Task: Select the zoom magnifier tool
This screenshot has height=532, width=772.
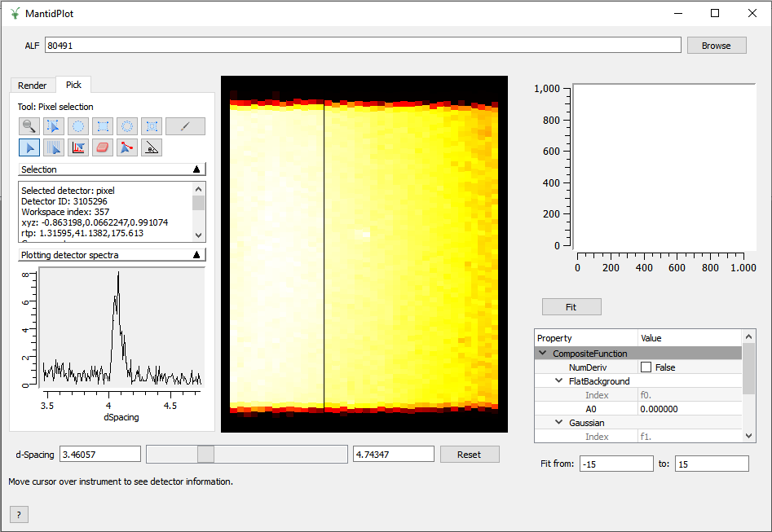Action: click(x=29, y=126)
